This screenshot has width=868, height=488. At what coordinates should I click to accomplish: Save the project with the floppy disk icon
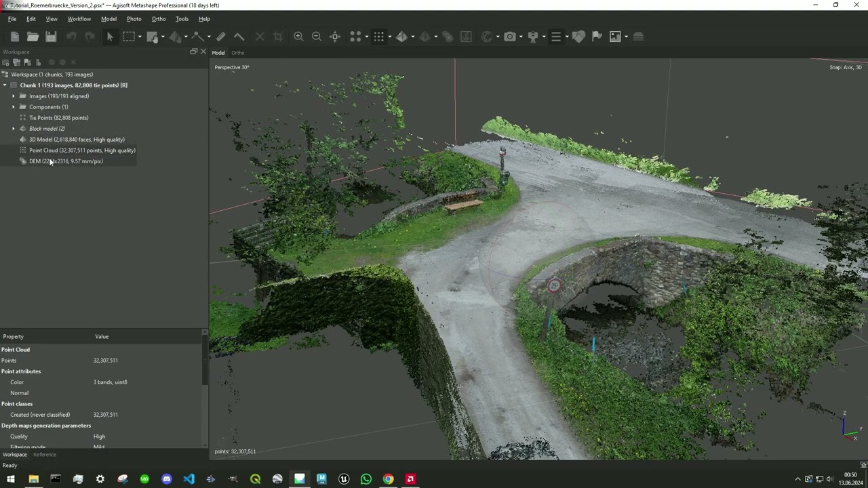click(51, 37)
